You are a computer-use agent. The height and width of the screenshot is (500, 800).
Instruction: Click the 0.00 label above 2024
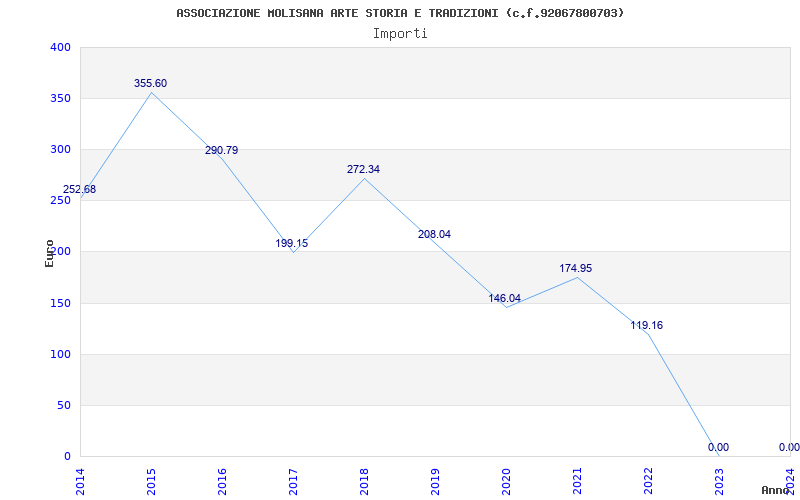click(789, 447)
